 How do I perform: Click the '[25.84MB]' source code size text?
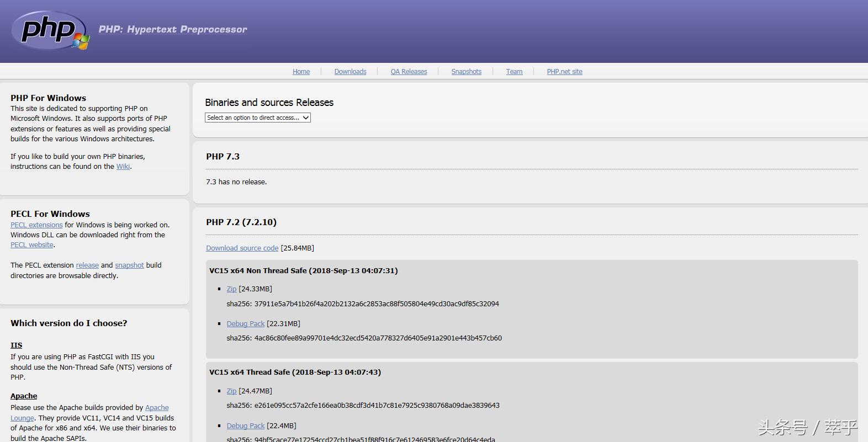[x=298, y=248]
